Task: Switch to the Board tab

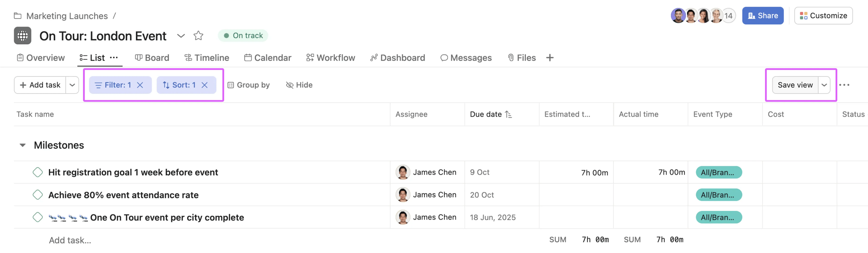Action: [x=152, y=58]
